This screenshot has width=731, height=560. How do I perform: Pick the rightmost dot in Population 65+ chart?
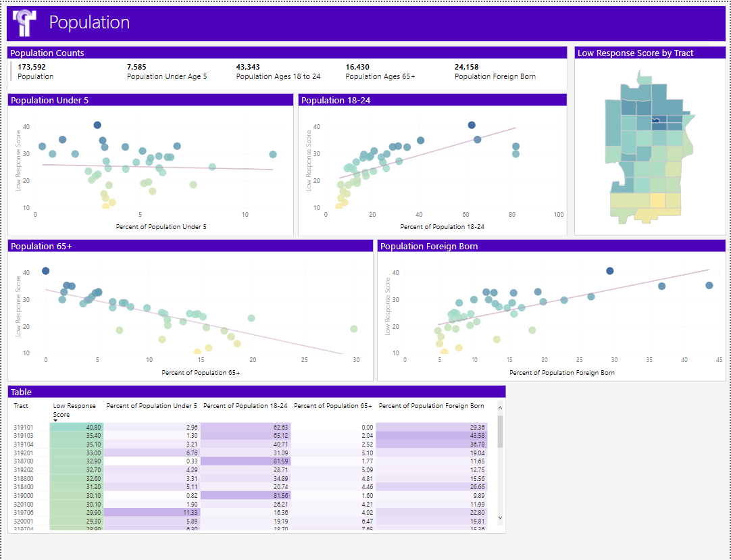tap(353, 329)
